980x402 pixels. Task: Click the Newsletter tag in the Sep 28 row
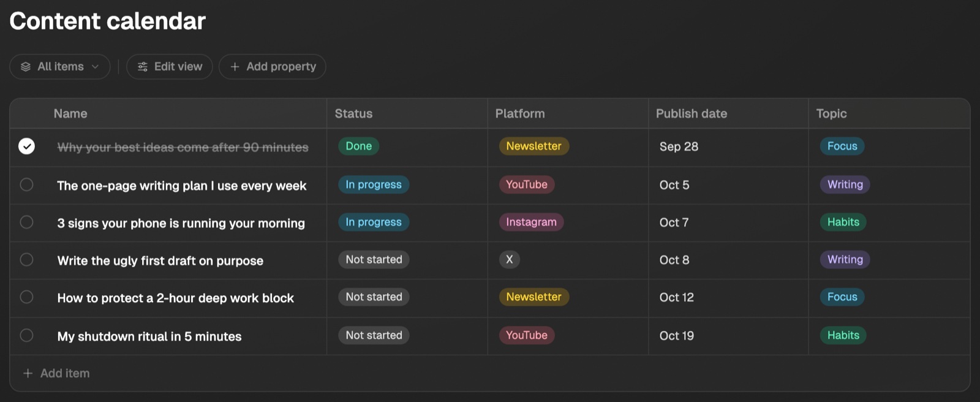(533, 146)
